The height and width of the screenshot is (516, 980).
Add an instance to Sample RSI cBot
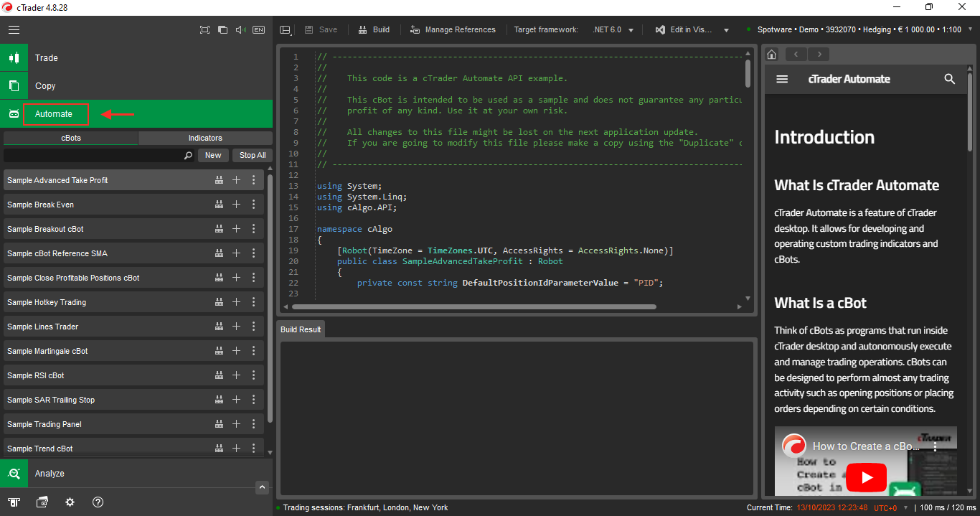click(x=236, y=375)
